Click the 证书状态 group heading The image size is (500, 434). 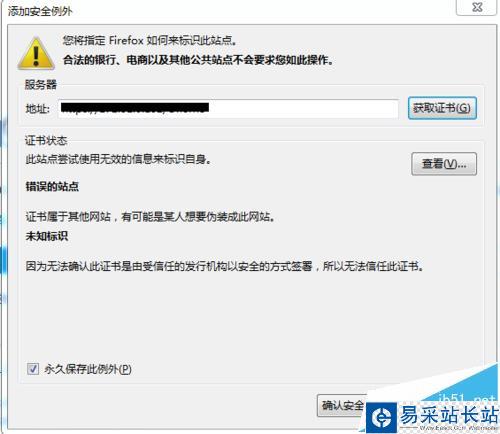click(46, 140)
